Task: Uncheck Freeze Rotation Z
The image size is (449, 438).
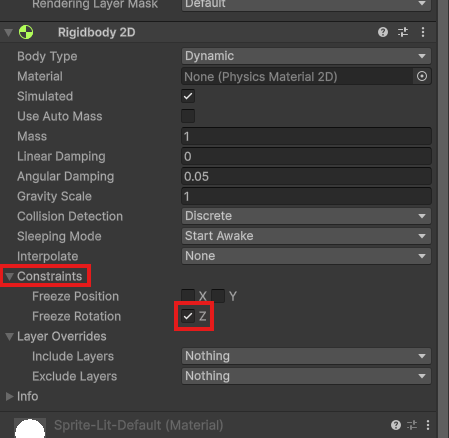Action: pos(188,316)
